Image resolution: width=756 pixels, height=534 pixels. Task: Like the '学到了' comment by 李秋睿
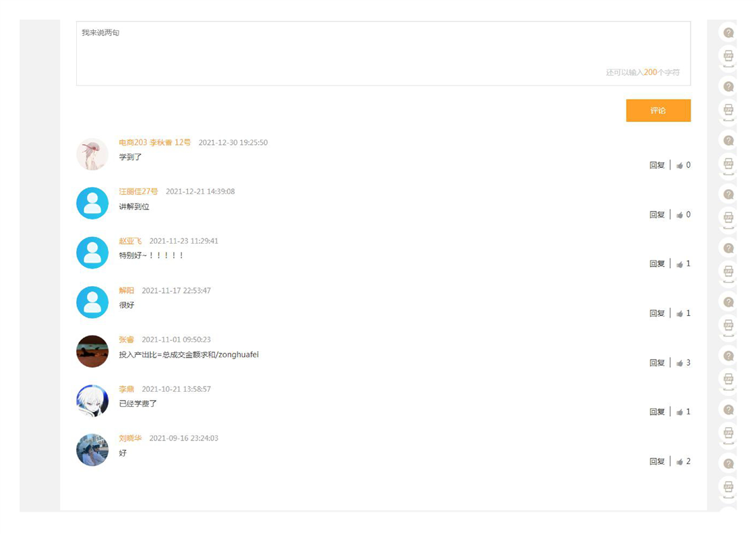point(680,166)
